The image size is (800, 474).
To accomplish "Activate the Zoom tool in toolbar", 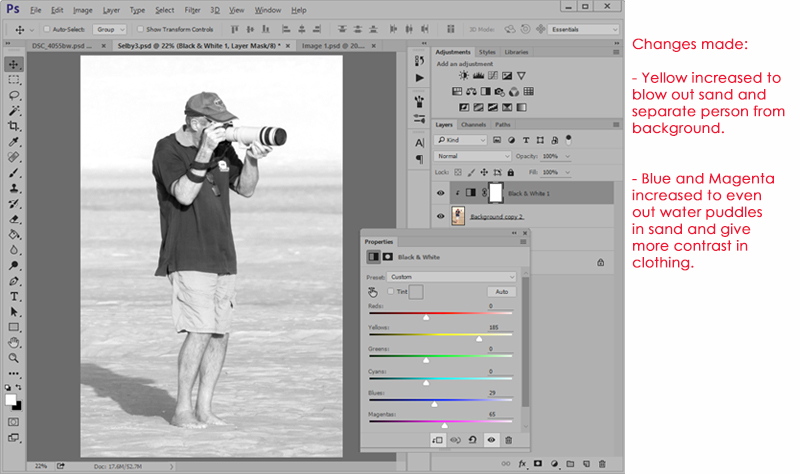I will point(14,358).
